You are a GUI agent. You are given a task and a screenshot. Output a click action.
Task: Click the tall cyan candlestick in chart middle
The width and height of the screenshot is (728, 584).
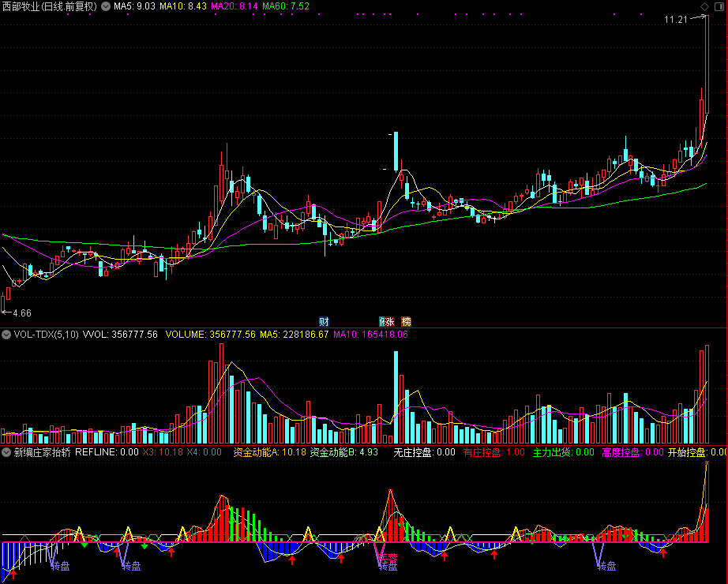coord(396,152)
